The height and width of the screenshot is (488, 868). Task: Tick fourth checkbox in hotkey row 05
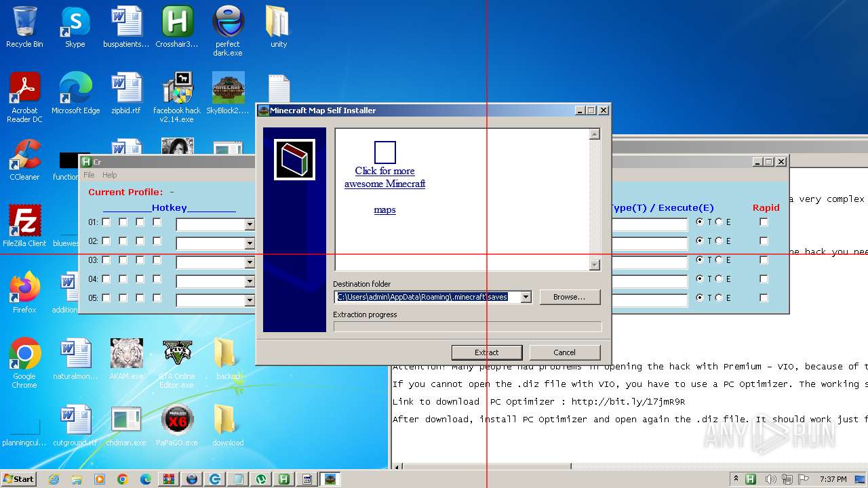click(157, 298)
